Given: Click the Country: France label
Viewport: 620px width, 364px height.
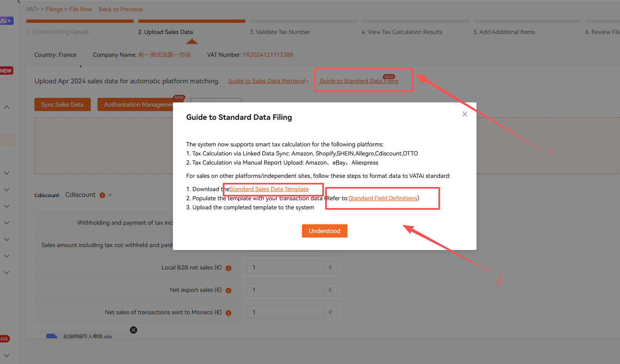Looking at the screenshot, I should point(55,55).
